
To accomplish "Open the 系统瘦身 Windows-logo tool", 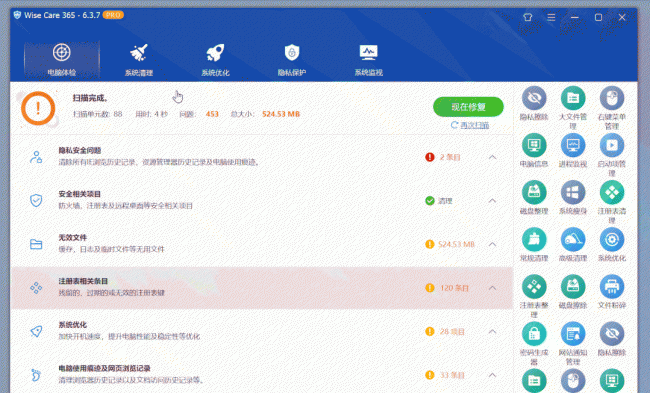I will coord(573,197).
